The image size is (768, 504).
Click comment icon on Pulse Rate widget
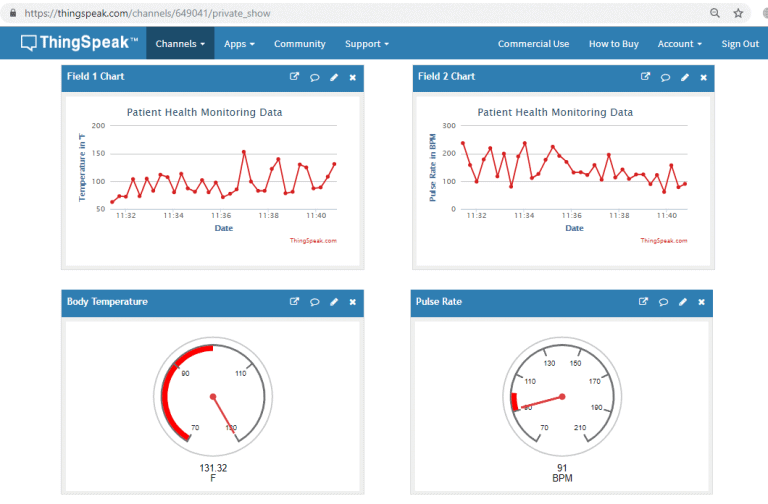(665, 301)
